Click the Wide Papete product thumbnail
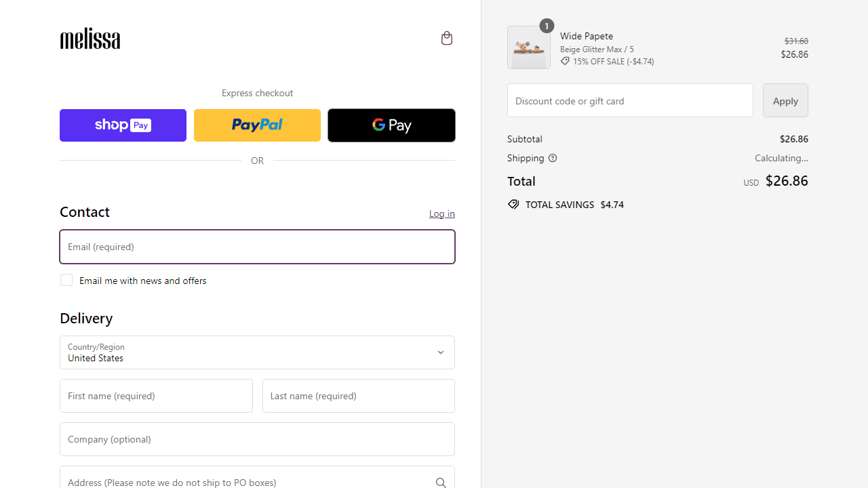Image resolution: width=868 pixels, height=488 pixels. (x=529, y=47)
